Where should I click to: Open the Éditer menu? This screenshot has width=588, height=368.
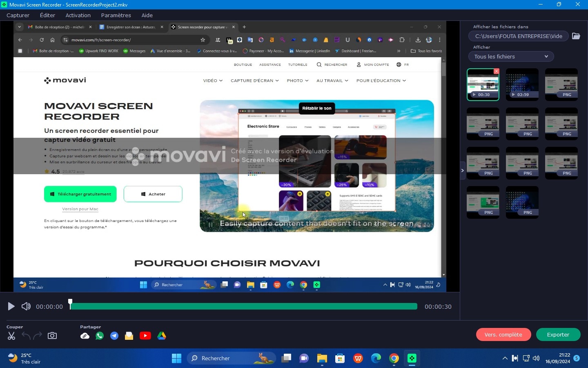47,15
